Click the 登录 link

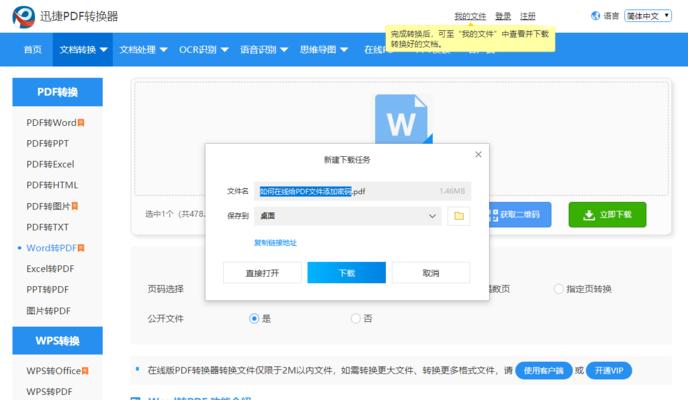click(x=503, y=16)
